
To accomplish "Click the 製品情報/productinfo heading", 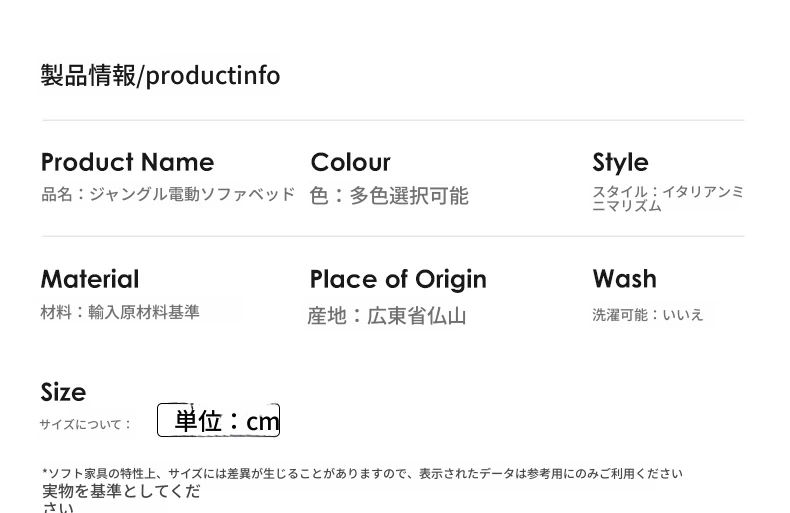I will coord(160,76).
